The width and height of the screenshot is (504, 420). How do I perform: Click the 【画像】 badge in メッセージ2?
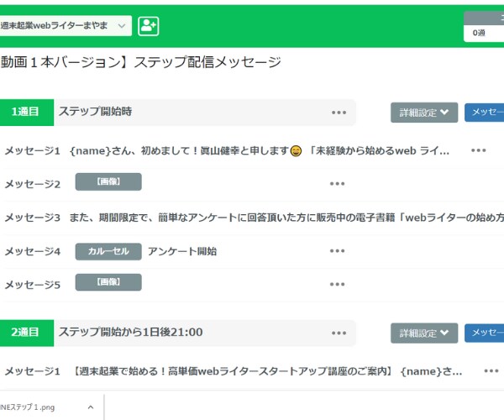(x=108, y=181)
